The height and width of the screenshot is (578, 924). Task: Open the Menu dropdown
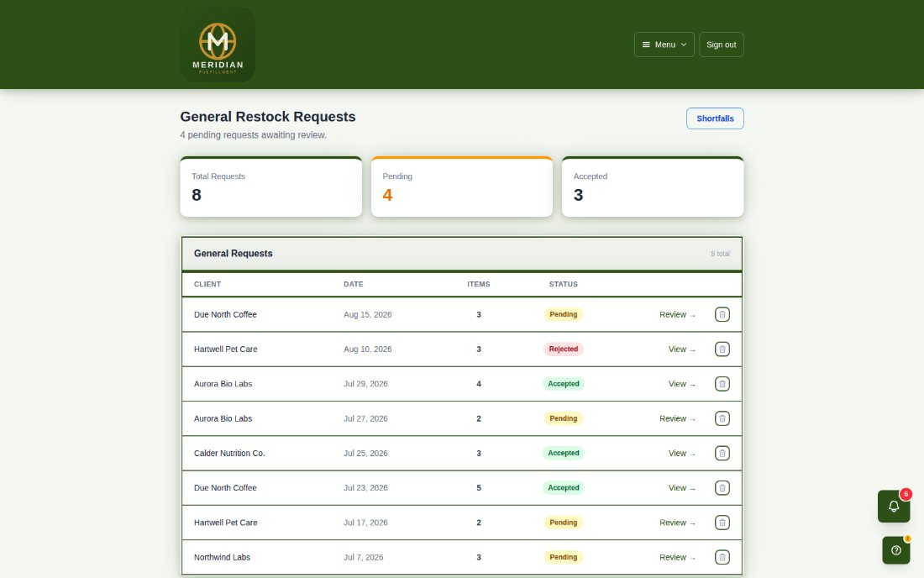[664, 45]
